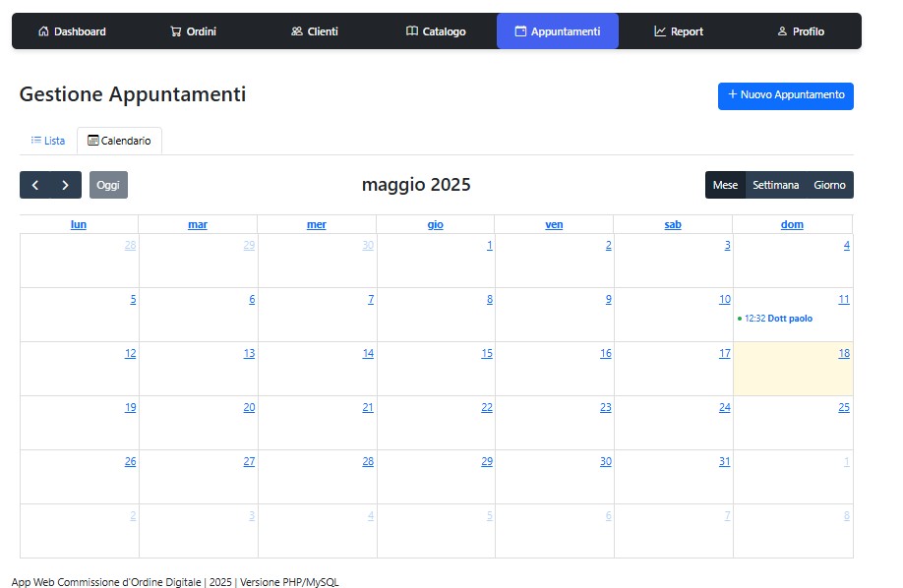Open day 11 in the calendar
Screen dimensions: 903x588
tap(843, 299)
